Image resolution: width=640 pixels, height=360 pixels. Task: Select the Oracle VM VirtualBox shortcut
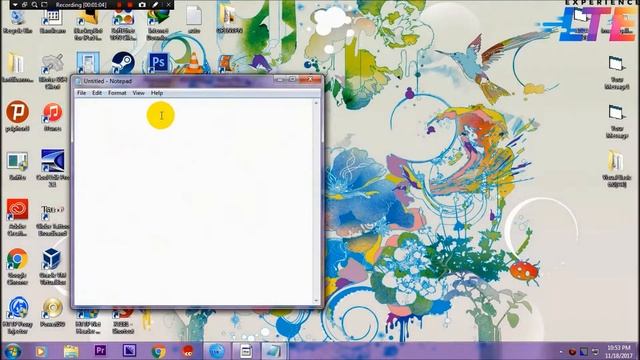52,266
